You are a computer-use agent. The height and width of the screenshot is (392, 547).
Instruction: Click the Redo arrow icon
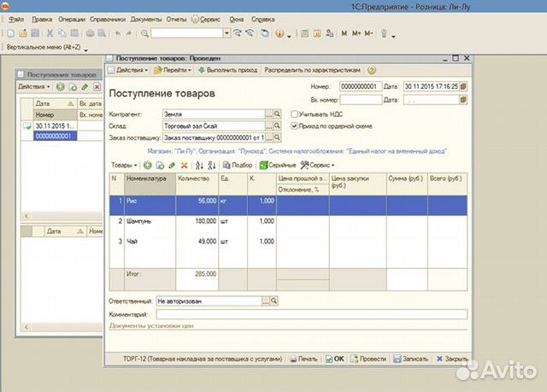pos(129,33)
